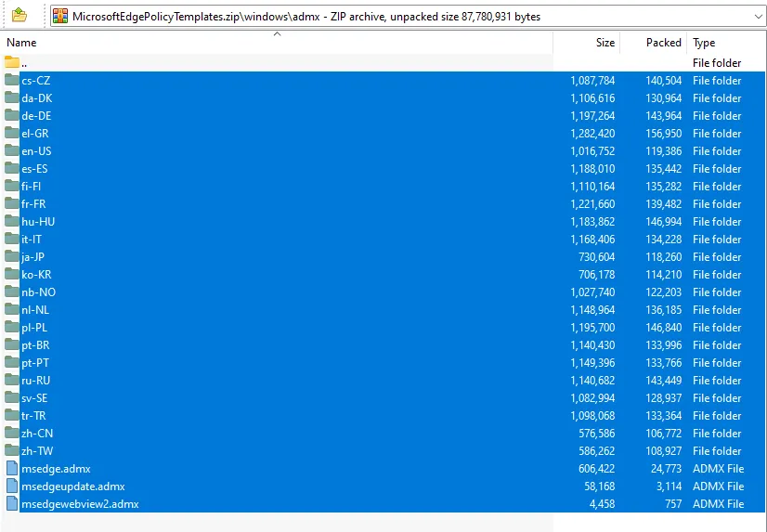Click the File folder type of '..' row

click(717, 62)
